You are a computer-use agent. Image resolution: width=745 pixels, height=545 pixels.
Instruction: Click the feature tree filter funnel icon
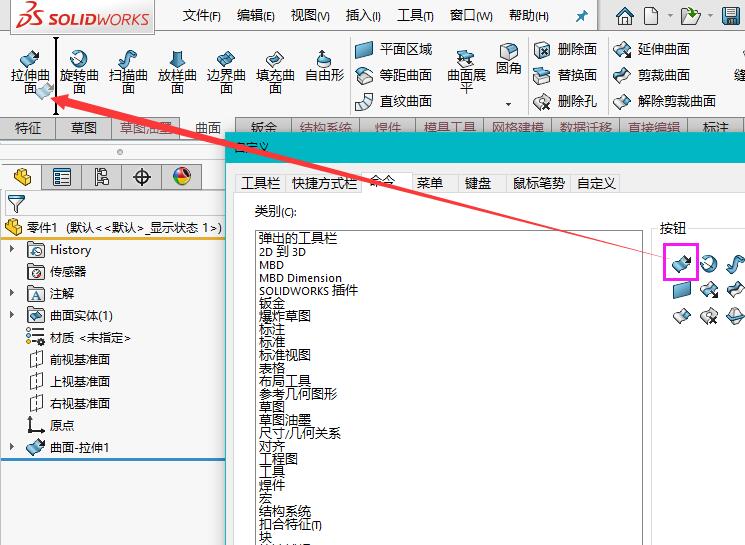[16, 204]
